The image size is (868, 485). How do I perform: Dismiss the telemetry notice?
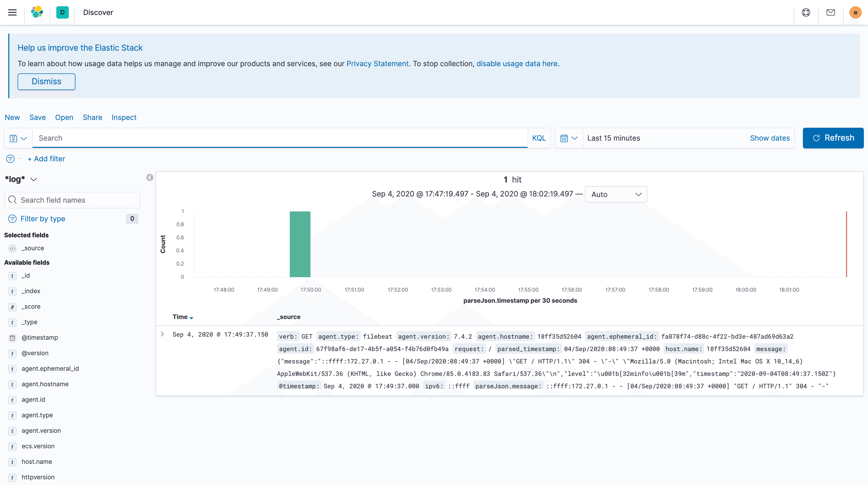click(x=47, y=82)
